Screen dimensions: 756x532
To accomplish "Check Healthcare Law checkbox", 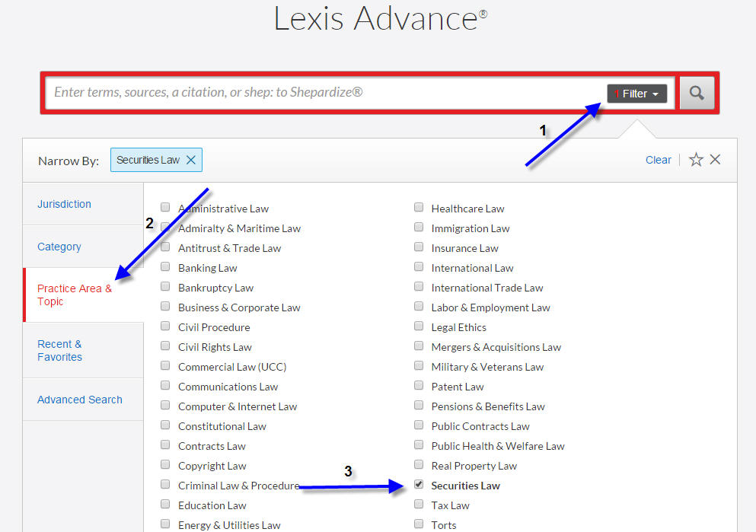I will [x=419, y=207].
